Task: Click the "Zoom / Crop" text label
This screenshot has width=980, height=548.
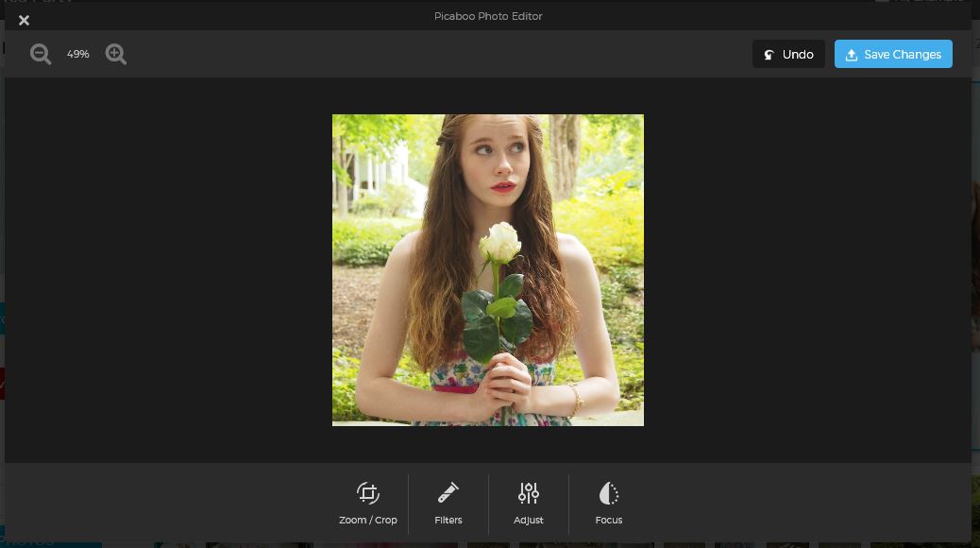Action: (368, 521)
